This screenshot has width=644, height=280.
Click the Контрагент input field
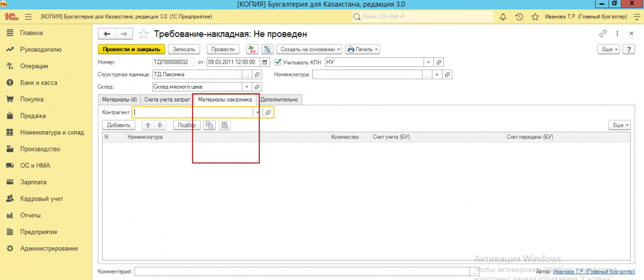pyautogui.click(x=193, y=113)
